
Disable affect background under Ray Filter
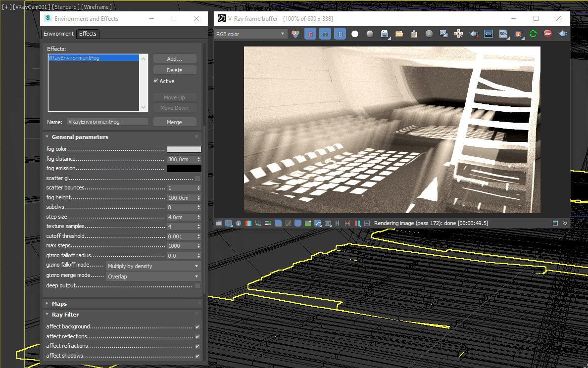tap(197, 326)
